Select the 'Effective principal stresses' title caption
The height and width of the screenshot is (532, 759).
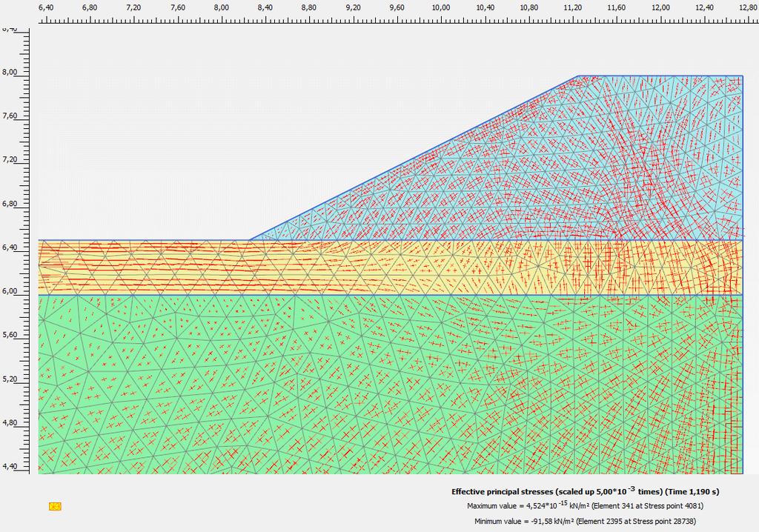pos(586,491)
